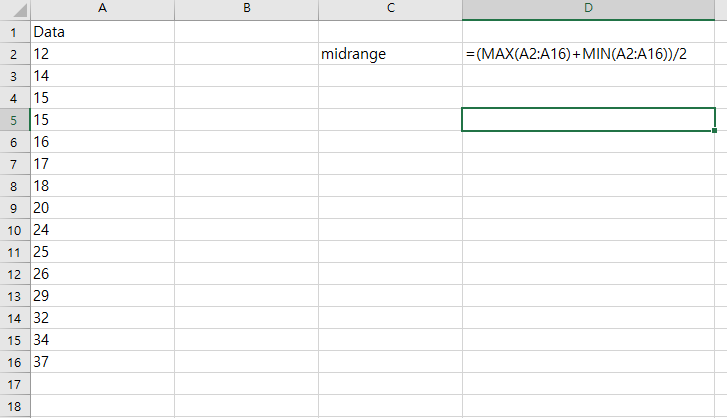727x418 pixels.
Task: Select column A header
Action: tap(102, 10)
